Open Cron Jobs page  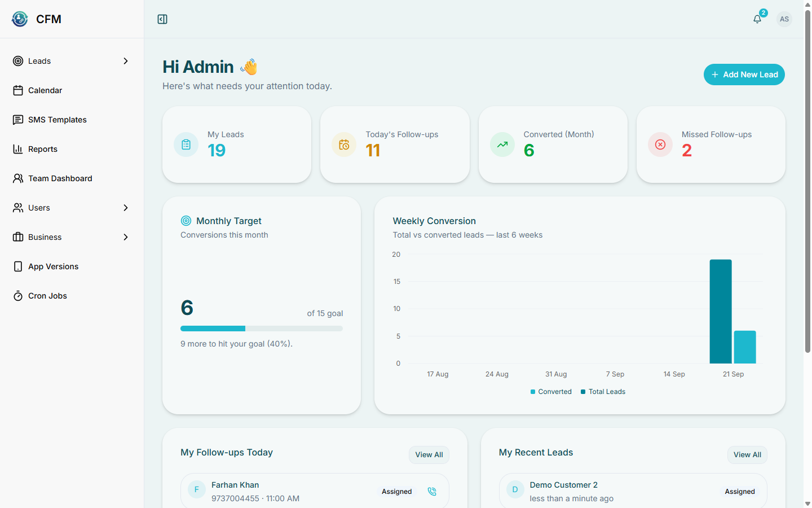72,296
